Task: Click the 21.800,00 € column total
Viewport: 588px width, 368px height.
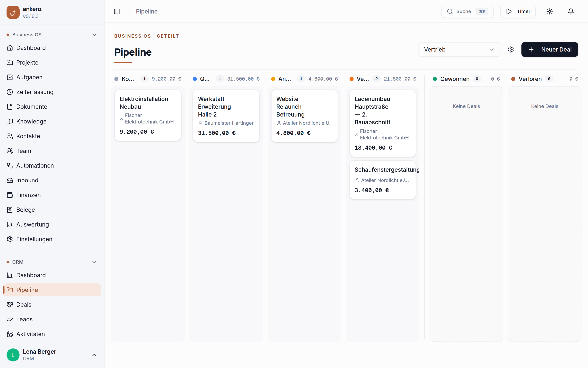Action: [400, 79]
